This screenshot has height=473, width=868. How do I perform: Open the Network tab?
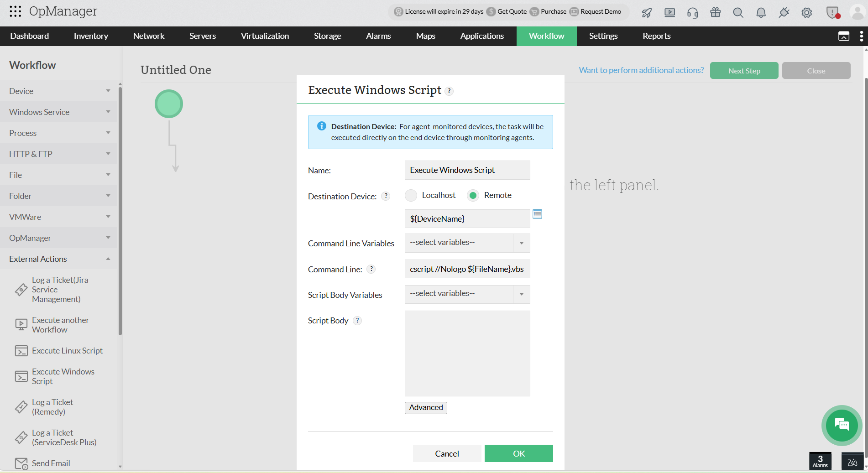149,36
